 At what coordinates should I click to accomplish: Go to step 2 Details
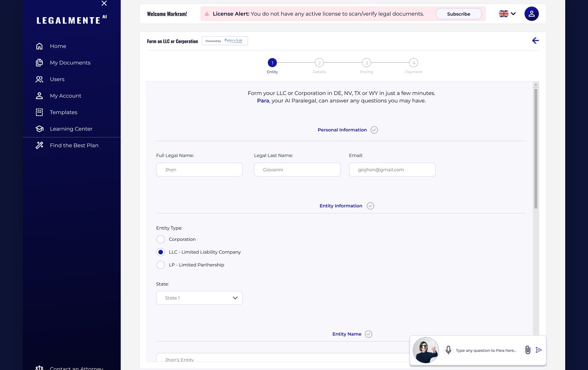[319, 63]
